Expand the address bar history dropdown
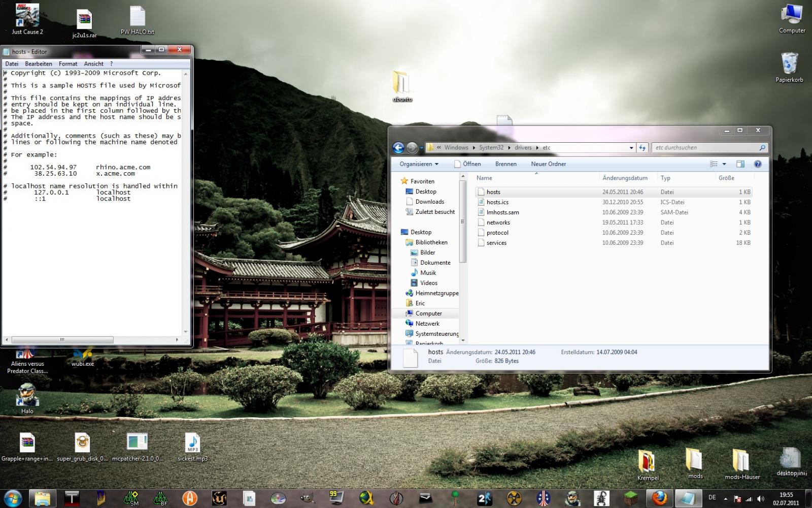This screenshot has width=812, height=508. point(631,148)
